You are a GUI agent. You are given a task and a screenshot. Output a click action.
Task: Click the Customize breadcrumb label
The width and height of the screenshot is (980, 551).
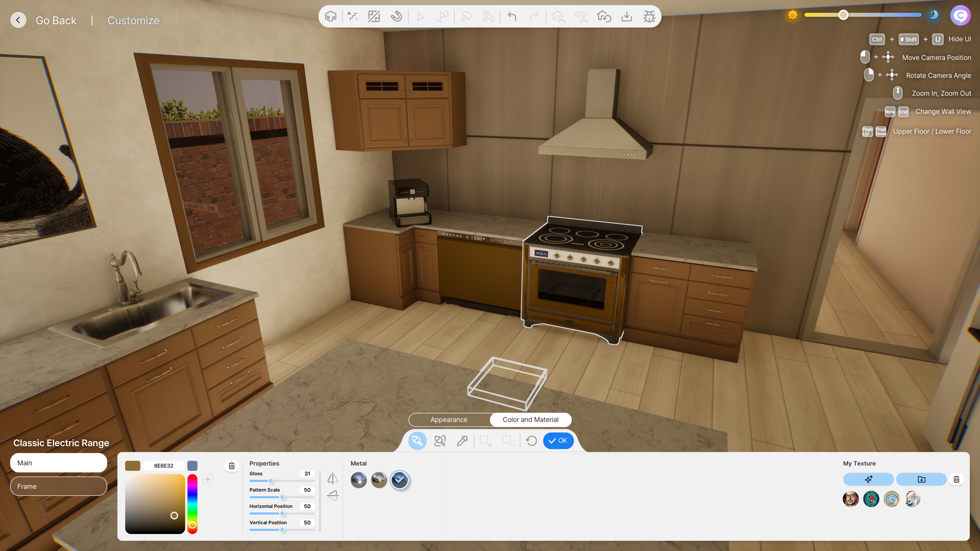pos(133,20)
